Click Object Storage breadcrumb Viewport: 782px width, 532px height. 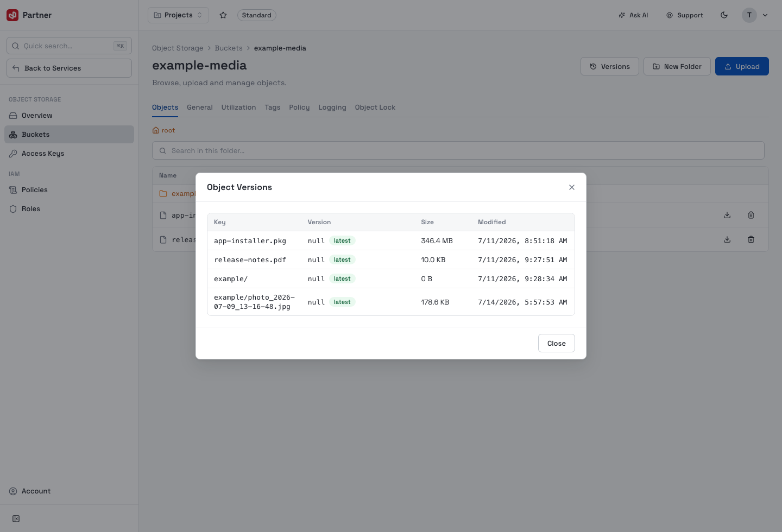click(178, 48)
